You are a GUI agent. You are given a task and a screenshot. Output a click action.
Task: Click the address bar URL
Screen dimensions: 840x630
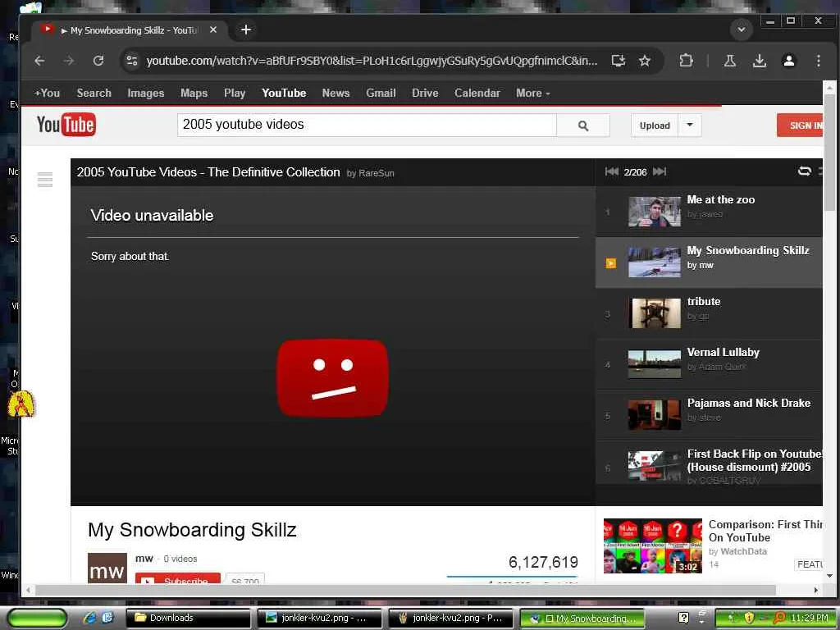(x=372, y=61)
